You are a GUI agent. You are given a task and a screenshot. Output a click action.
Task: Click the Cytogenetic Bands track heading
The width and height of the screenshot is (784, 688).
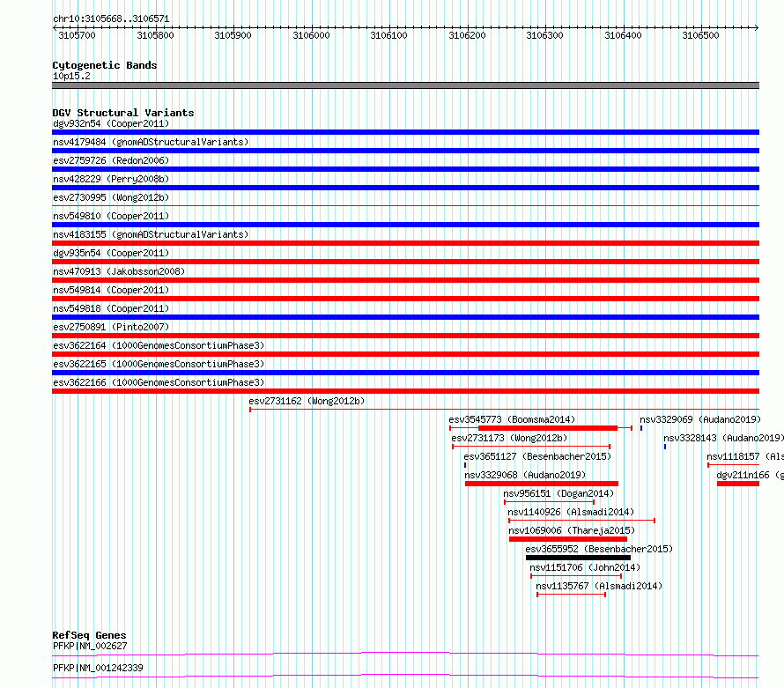coord(105,65)
